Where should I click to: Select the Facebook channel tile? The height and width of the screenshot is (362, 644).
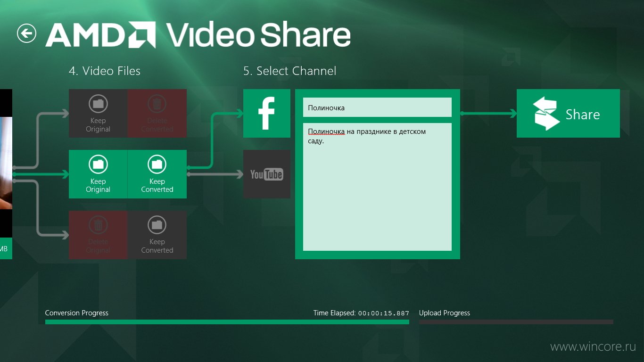(x=267, y=113)
